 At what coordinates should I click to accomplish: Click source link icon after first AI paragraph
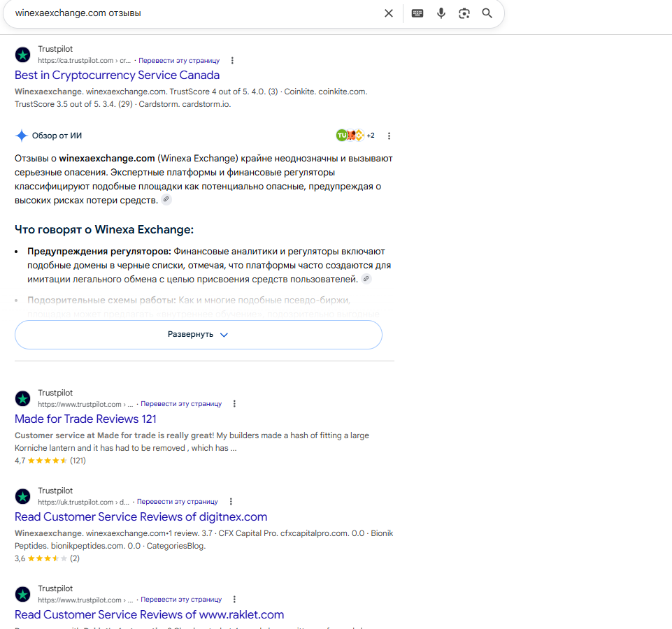point(166,199)
